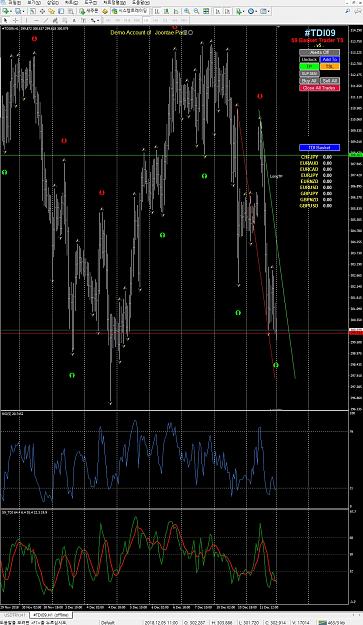Switch chart to line chart mode
Viewport: 363px width, 625px height.
[x=176, y=11]
